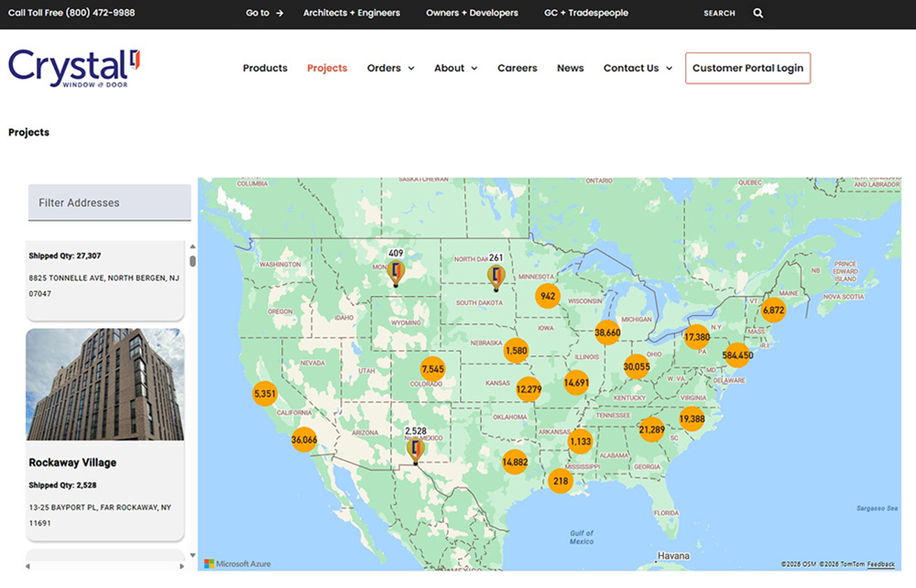Open the 36,066 cluster marker
The height and width of the screenshot is (588, 916).
point(304,440)
